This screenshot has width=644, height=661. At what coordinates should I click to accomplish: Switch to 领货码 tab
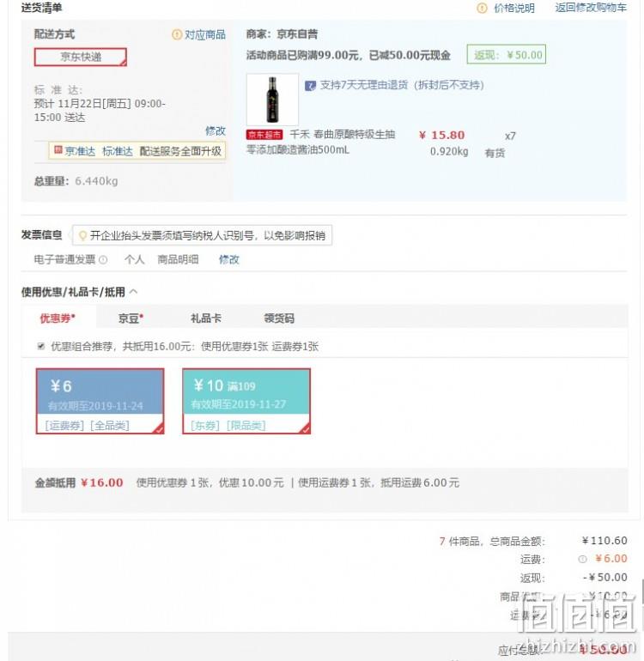click(279, 318)
